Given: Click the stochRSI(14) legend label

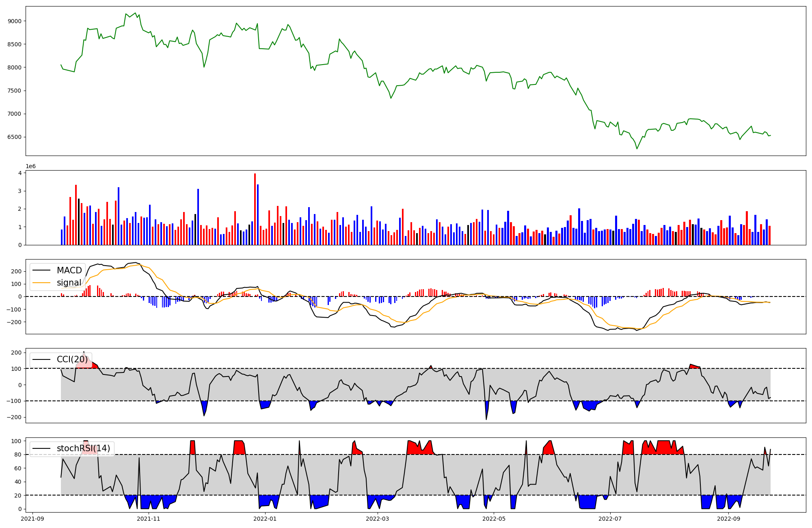Looking at the screenshot, I should [x=83, y=448].
